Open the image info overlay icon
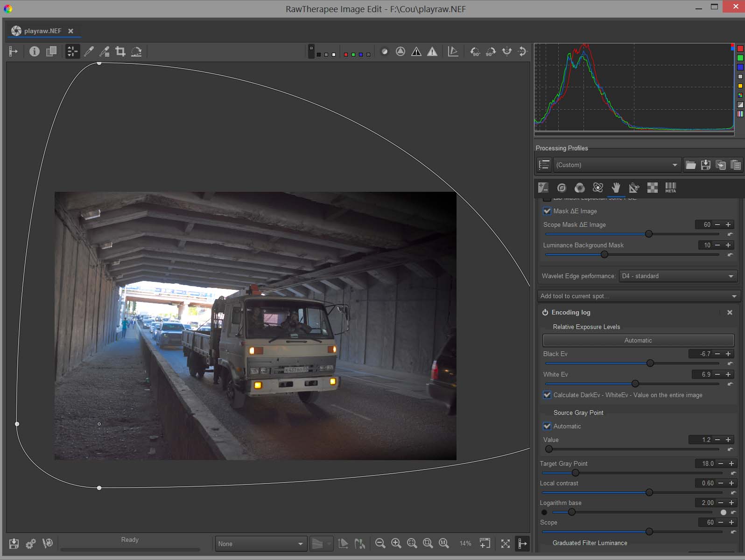The height and width of the screenshot is (560, 745). pos(34,51)
